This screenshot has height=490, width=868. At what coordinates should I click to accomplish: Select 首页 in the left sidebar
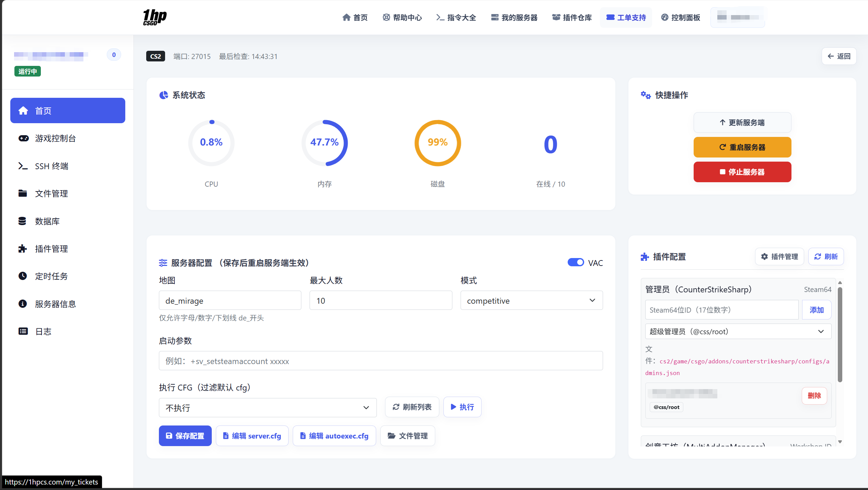click(68, 110)
